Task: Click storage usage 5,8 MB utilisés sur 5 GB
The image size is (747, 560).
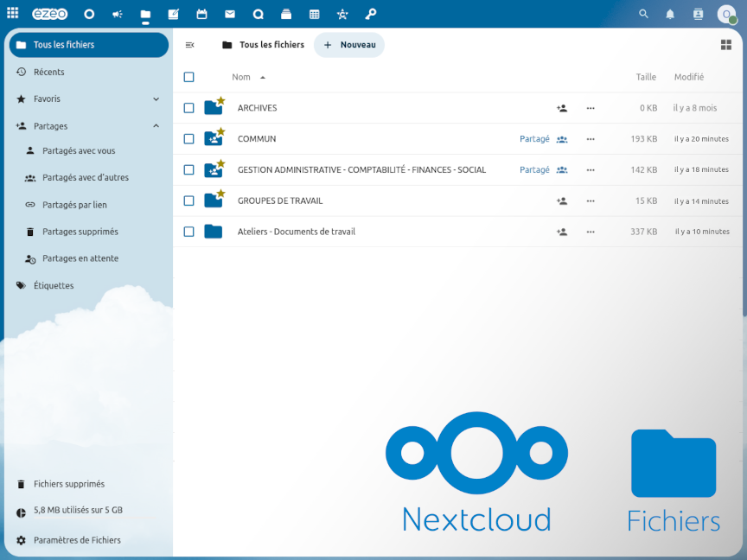Action: (x=78, y=510)
